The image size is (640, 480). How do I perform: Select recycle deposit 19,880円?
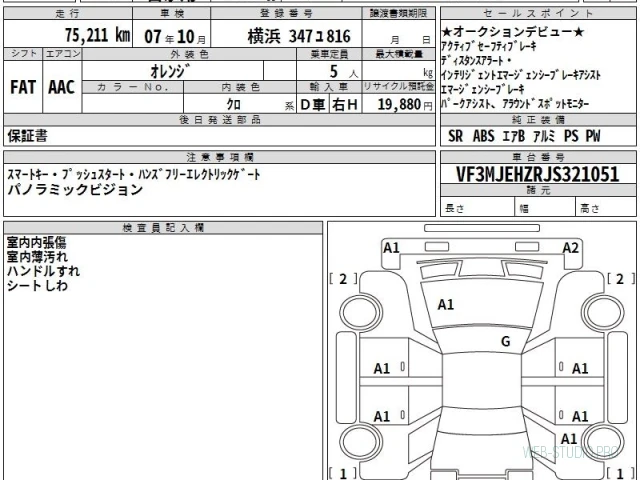coord(405,104)
